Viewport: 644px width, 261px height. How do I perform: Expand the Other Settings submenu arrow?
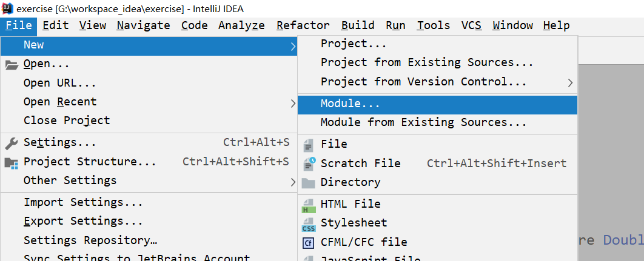(x=293, y=181)
